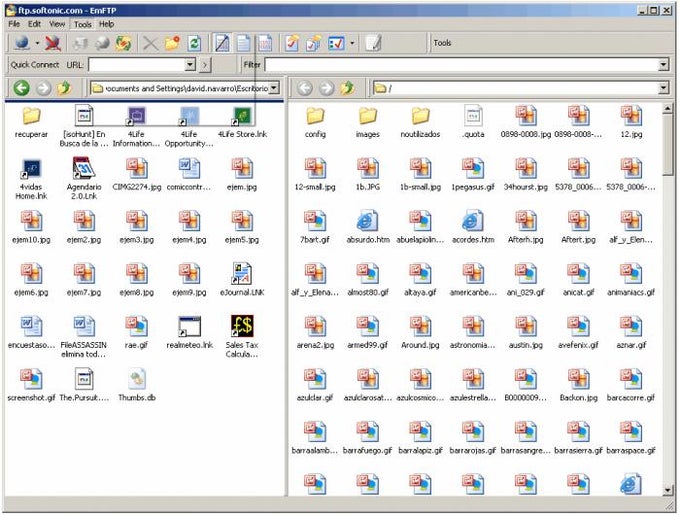Image resolution: width=680 pixels, height=515 pixels.
Task: Click the Delete X icon in toolbar
Action: tap(150, 43)
